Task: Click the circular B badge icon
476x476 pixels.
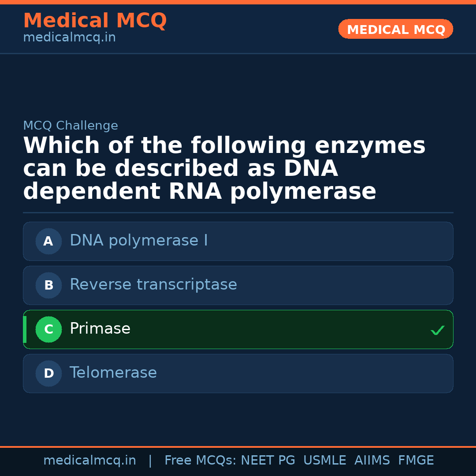Action: point(48,285)
